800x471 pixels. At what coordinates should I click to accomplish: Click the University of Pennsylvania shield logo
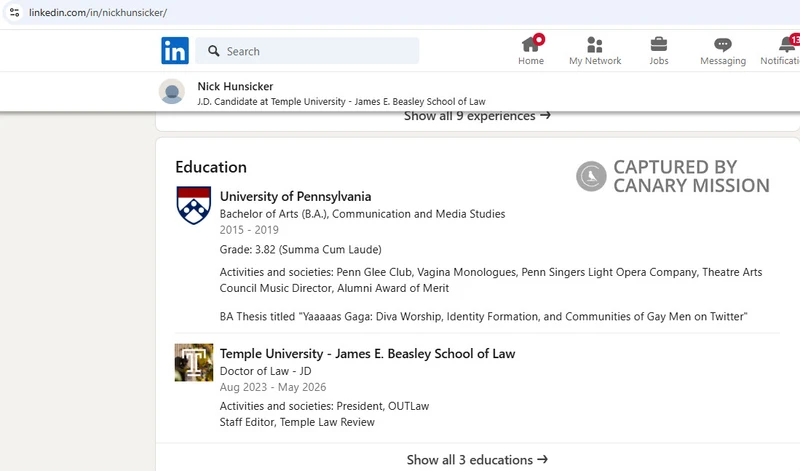pos(193,205)
